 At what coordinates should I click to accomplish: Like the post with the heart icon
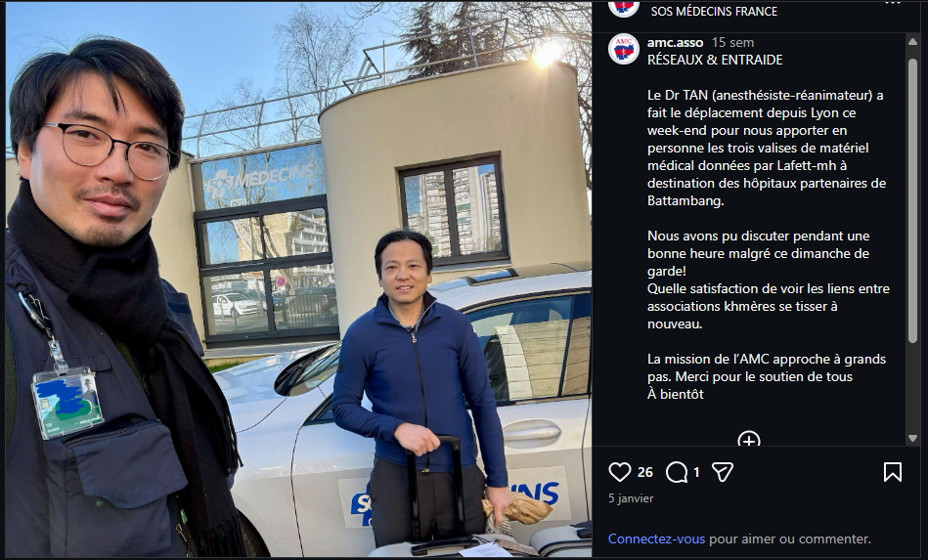click(x=620, y=472)
